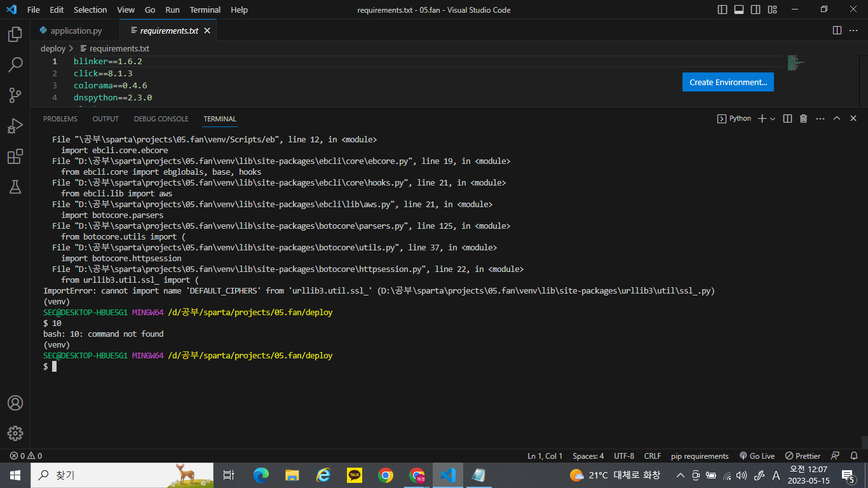
Task: Open the Go menu
Action: pos(150,10)
